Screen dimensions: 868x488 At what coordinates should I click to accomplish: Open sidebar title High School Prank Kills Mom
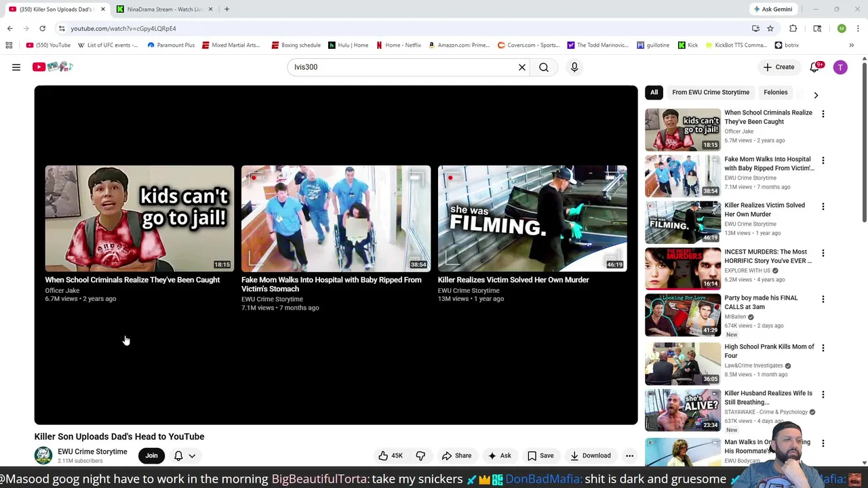(x=769, y=351)
